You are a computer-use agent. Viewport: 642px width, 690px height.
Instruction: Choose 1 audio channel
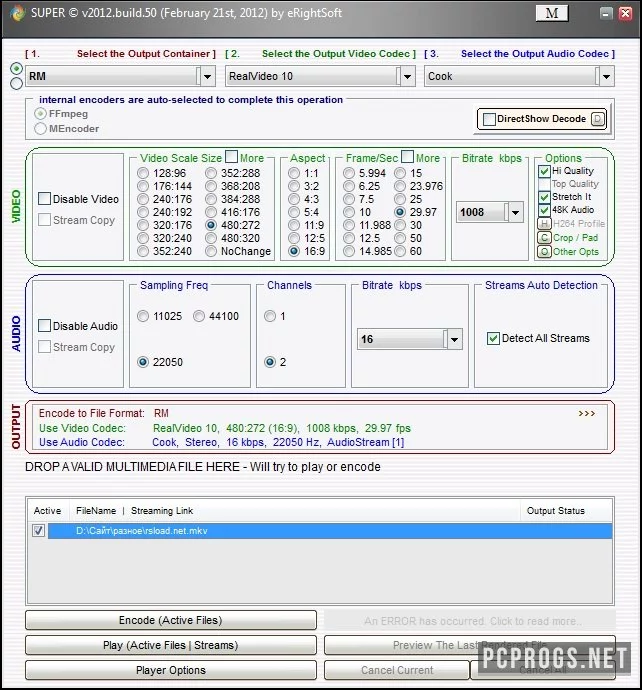270,316
